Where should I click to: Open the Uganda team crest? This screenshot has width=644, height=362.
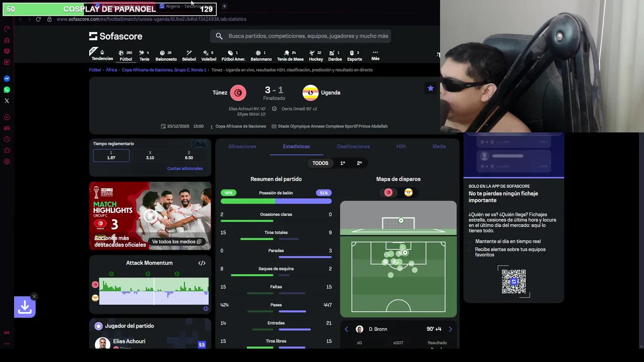[310, 93]
